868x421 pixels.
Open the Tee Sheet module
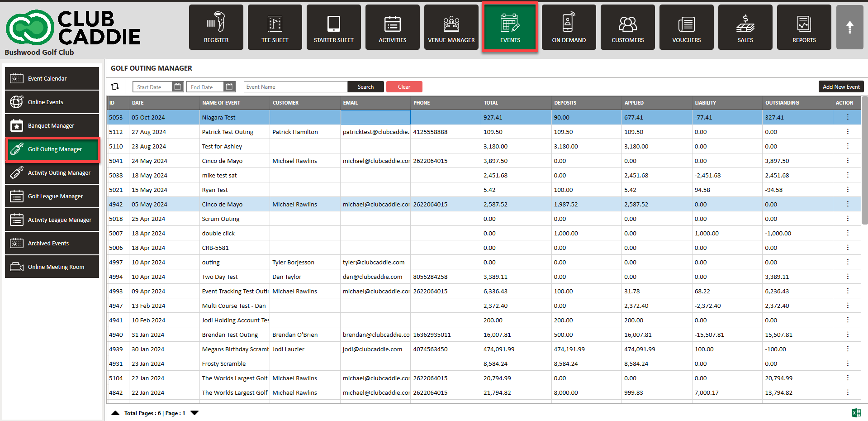(x=275, y=27)
